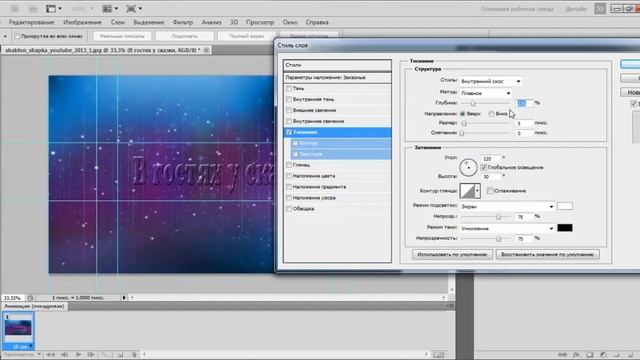Click highlight opacity slider handle
Screen dimensions: 640x360
click(x=498, y=217)
